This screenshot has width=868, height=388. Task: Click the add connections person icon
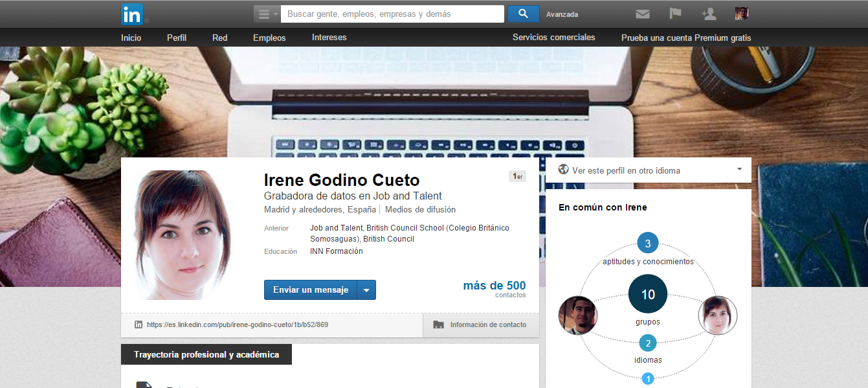(709, 14)
